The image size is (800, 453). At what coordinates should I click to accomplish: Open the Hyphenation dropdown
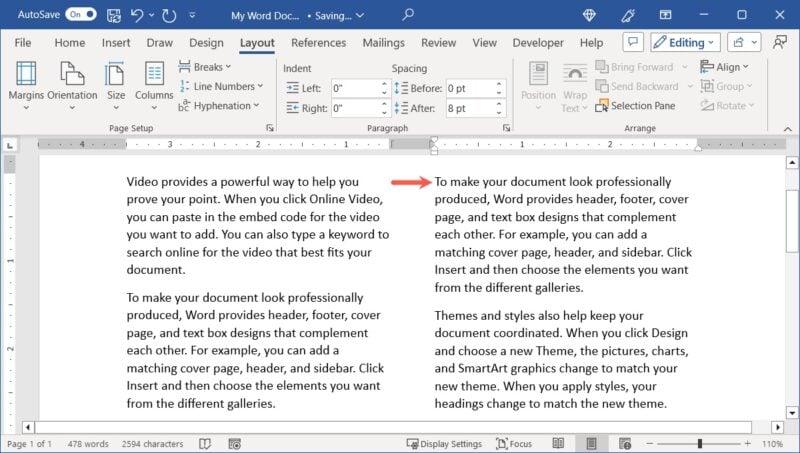[219, 106]
